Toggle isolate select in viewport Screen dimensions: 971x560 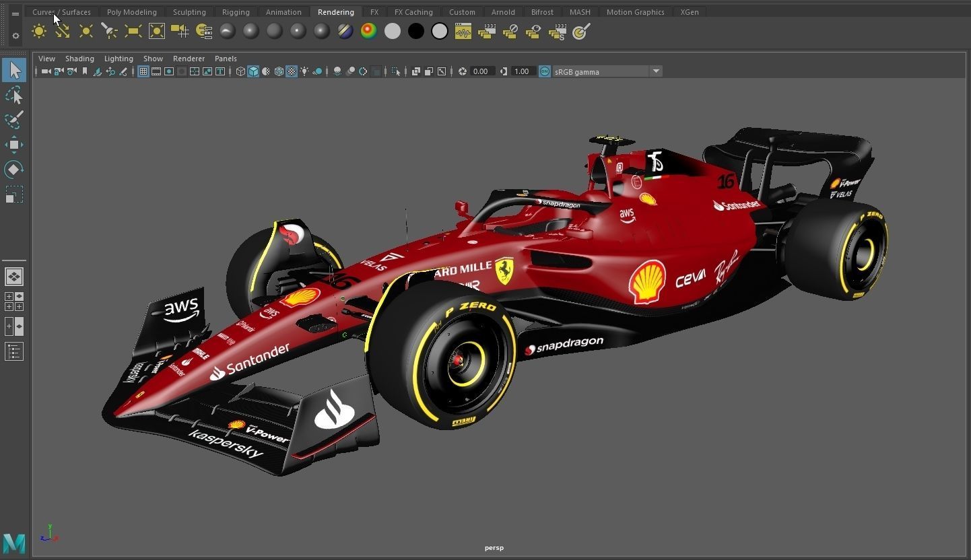tap(395, 71)
